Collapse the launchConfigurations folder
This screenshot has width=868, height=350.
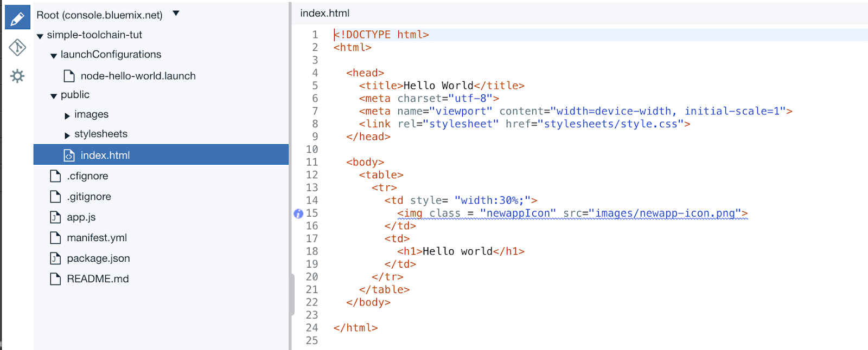pos(54,56)
